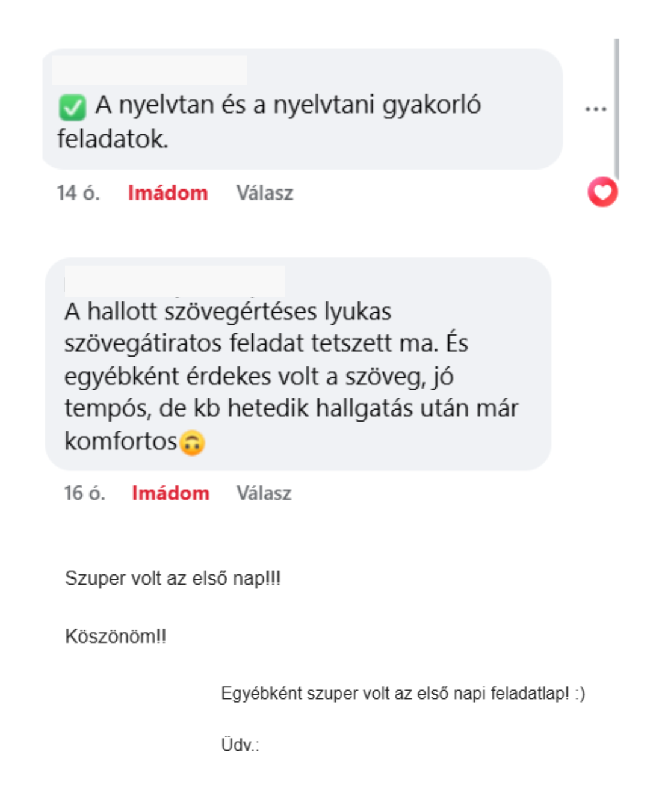Toggle 'Imádom' under the nyelvtan comment
The width and height of the screenshot is (650, 812).
point(167,193)
